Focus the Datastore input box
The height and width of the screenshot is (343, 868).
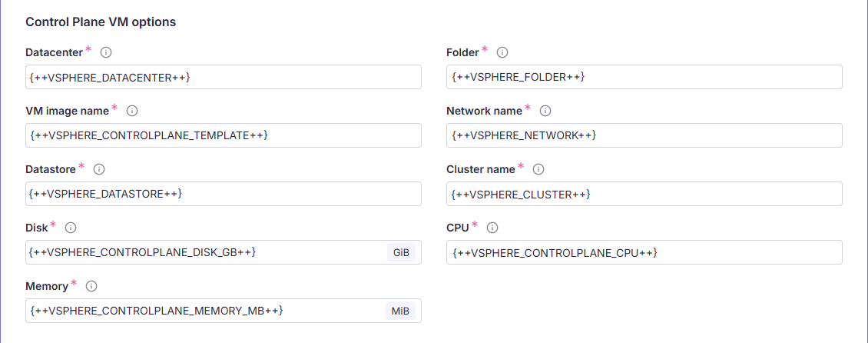coord(223,194)
